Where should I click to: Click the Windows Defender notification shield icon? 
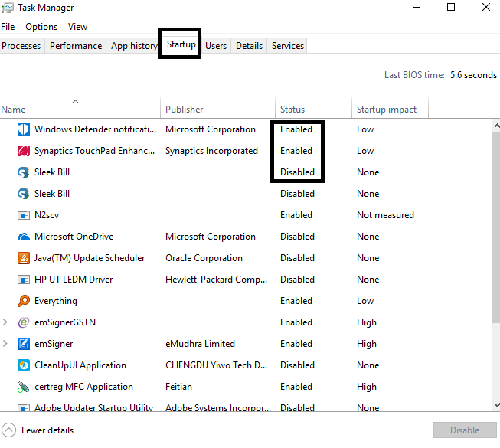23,129
